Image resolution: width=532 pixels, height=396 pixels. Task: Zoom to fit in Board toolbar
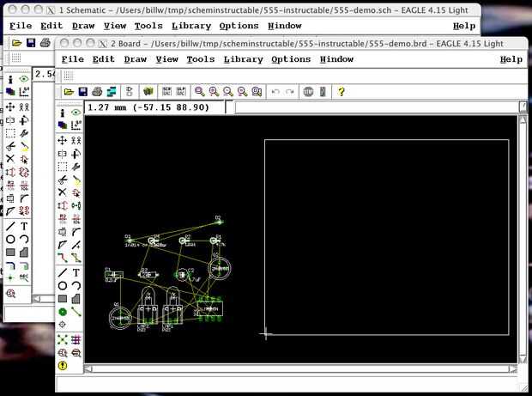(x=199, y=91)
